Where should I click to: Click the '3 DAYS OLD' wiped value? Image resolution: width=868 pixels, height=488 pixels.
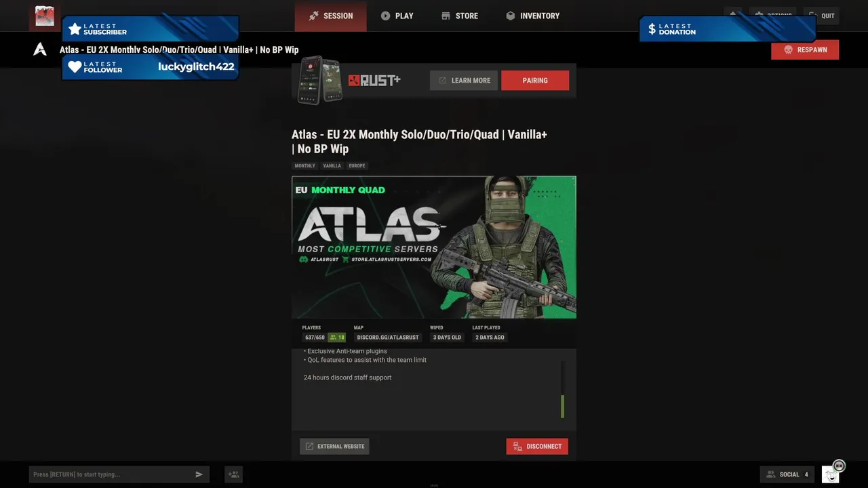coord(447,338)
